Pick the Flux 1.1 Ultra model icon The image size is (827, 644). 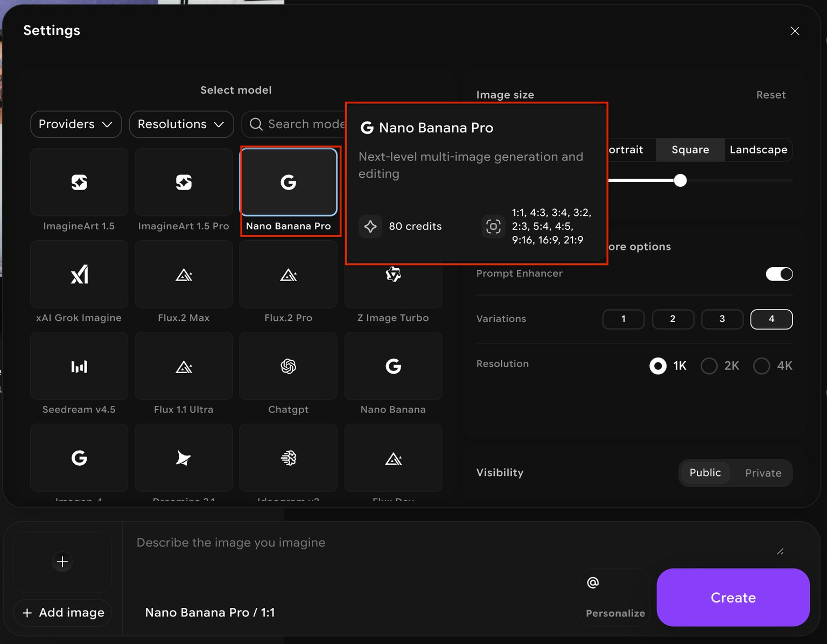[184, 366]
